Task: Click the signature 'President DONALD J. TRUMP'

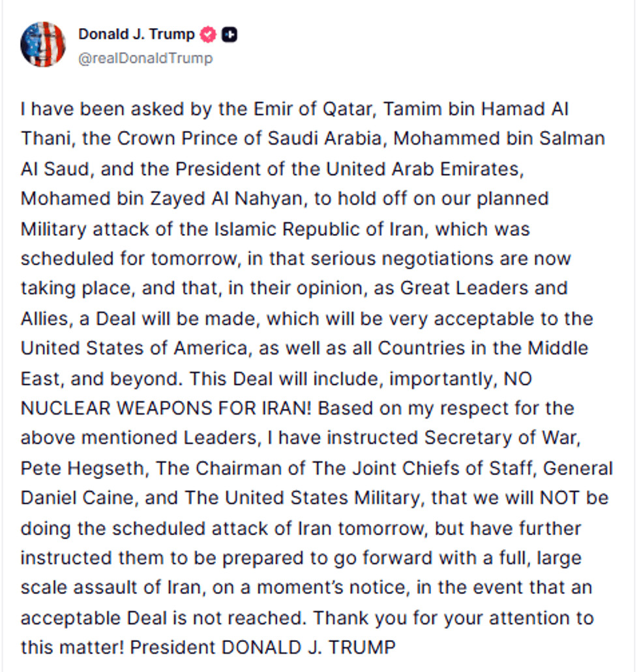Action: point(263,647)
